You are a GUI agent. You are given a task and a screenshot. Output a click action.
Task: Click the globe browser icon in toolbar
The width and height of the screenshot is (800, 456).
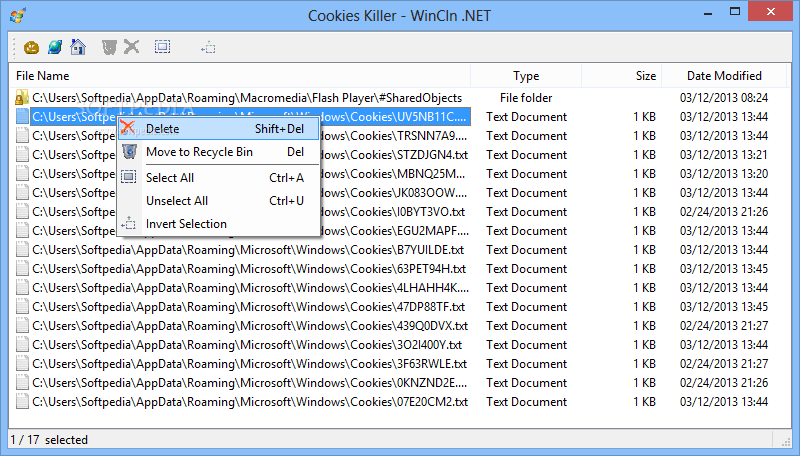55,47
